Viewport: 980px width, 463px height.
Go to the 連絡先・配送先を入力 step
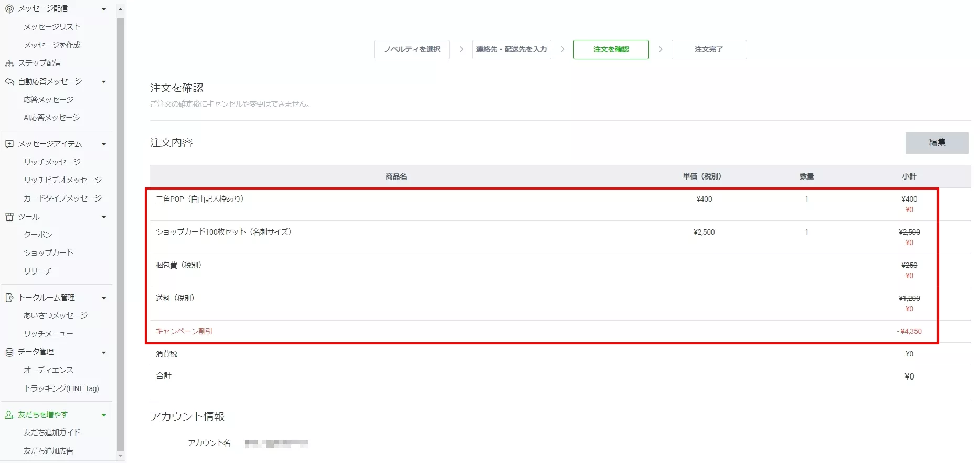click(512, 49)
